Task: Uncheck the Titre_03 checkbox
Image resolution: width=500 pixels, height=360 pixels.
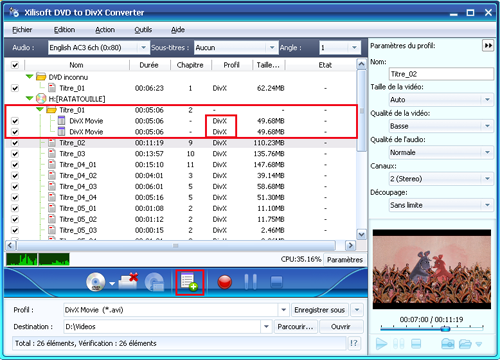Action: click(x=15, y=154)
